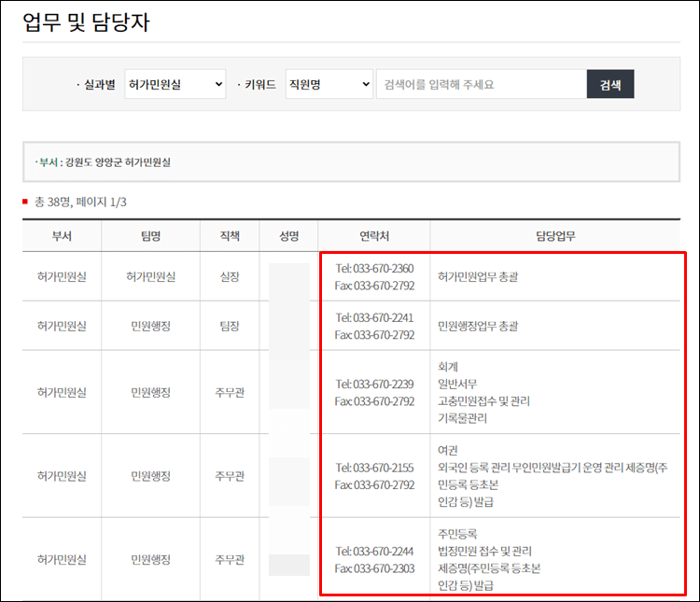Click phone number Tel 033-670-2239
The image size is (700, 602).
point(374,384)
